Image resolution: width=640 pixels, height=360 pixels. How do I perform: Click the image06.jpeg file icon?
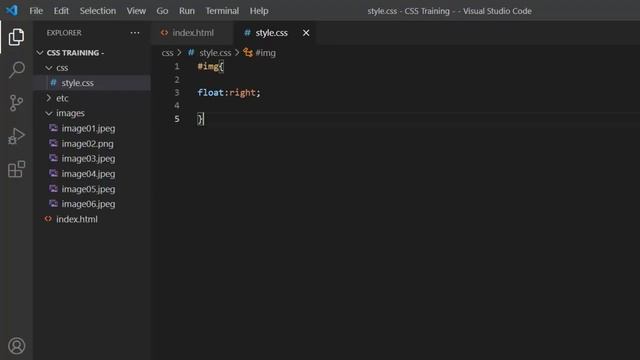pos(53,204)
